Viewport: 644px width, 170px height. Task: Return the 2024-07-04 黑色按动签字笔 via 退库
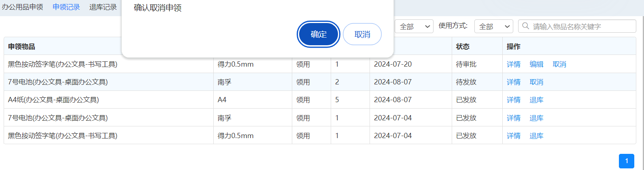536,136
